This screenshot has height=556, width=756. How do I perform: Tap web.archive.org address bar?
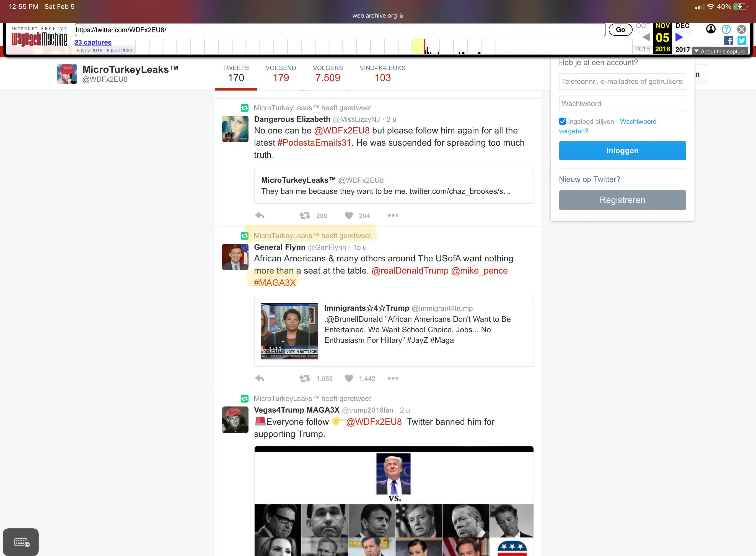(378, 16)
